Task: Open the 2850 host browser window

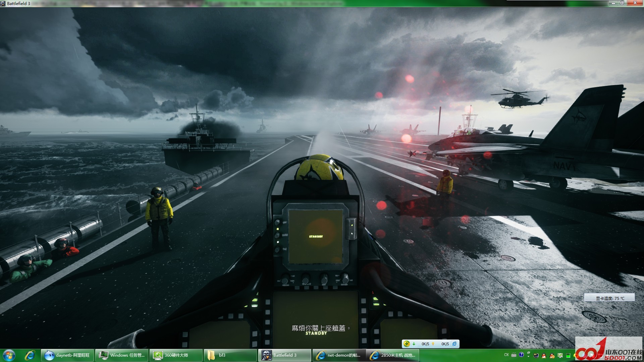Action: pos(393,355)
